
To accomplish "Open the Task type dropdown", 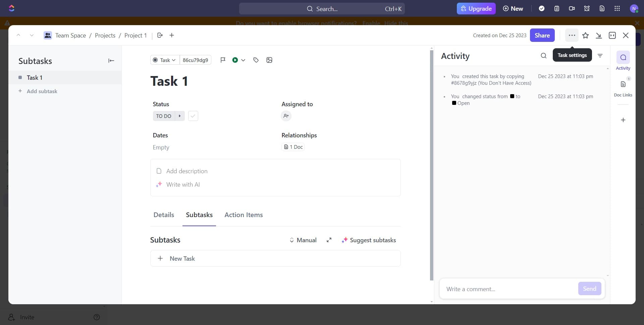I will tap(165, 60).
